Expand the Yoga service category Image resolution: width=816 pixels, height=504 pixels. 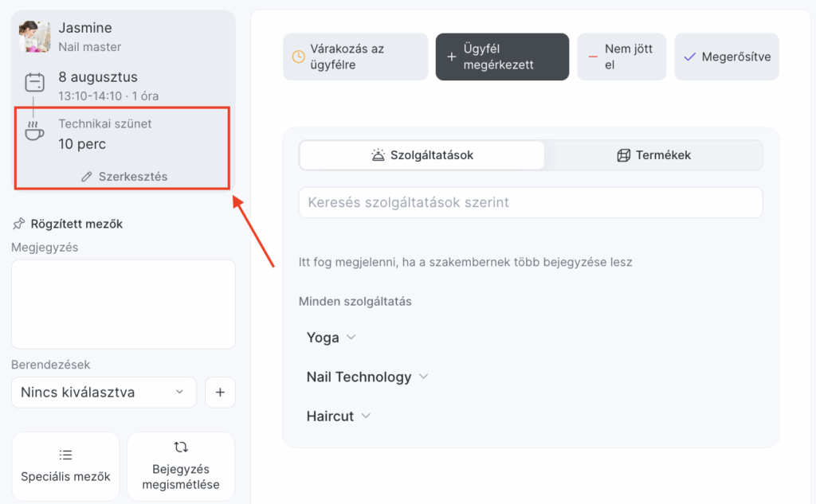[331, 338]
